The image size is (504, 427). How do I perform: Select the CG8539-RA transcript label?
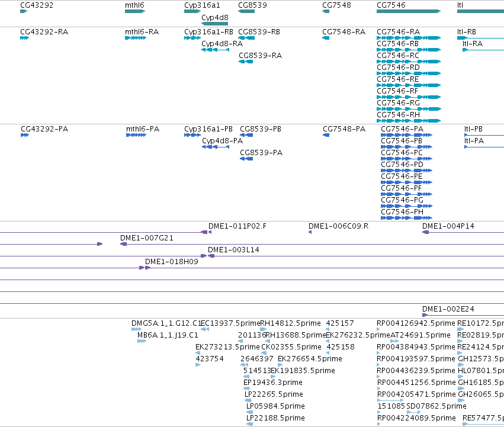pyautogui.click(x=260, y=56)
